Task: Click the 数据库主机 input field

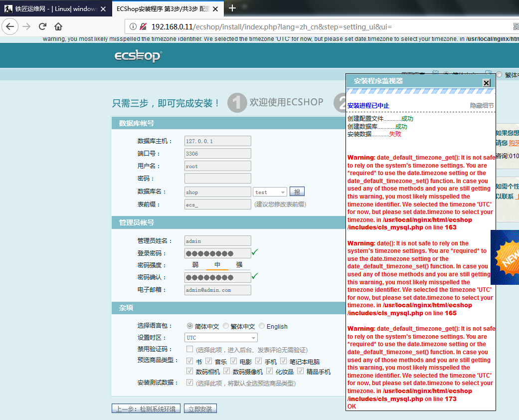Action: coord(218,141)
